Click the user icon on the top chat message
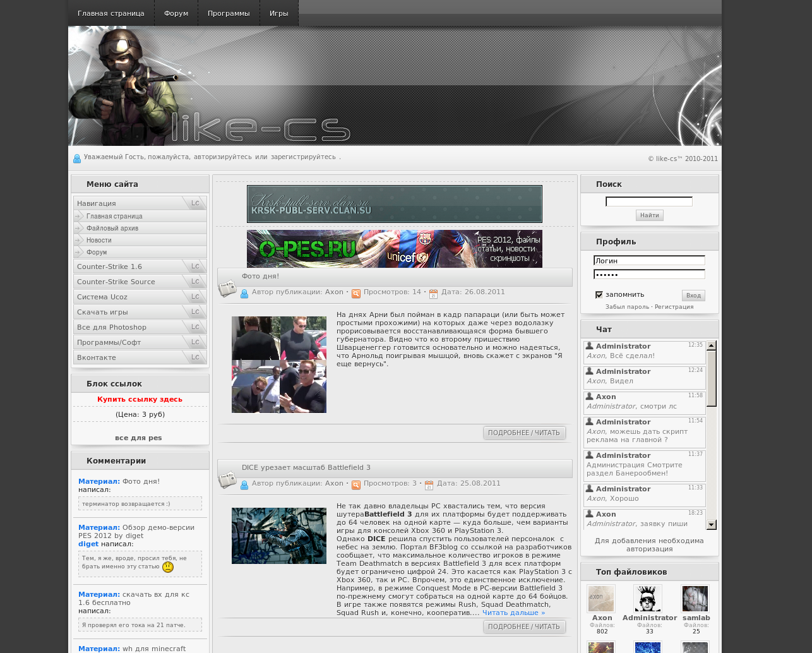 point(590,346)
